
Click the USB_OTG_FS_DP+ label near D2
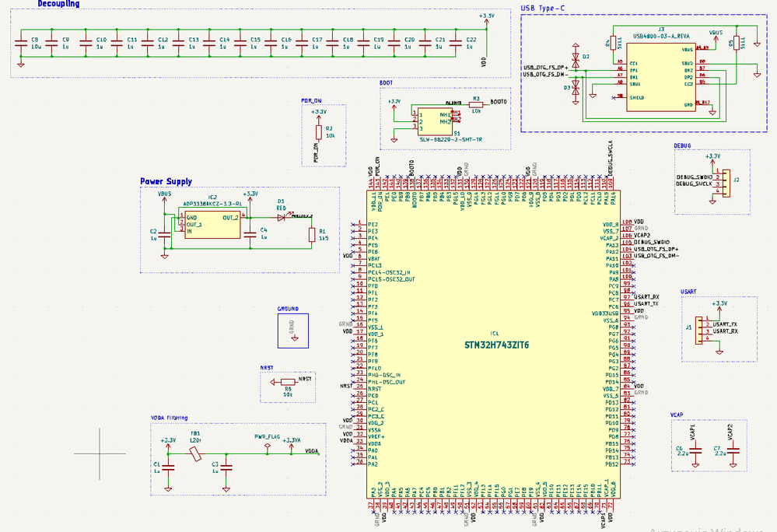[546, 68]
